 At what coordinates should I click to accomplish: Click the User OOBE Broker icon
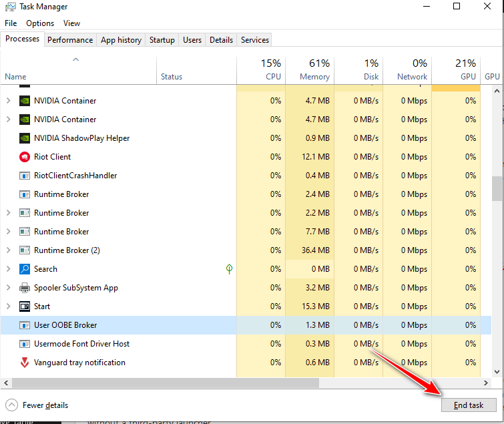[25, 325]
